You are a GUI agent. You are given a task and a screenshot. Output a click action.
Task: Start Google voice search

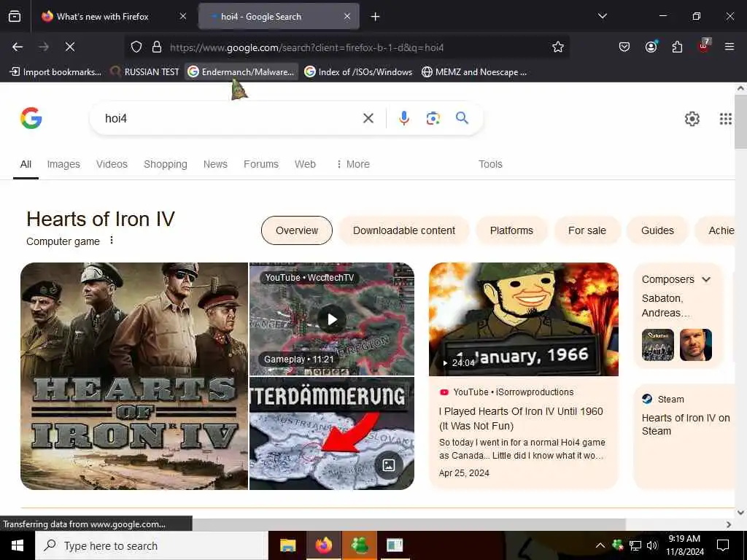(404, 118)
